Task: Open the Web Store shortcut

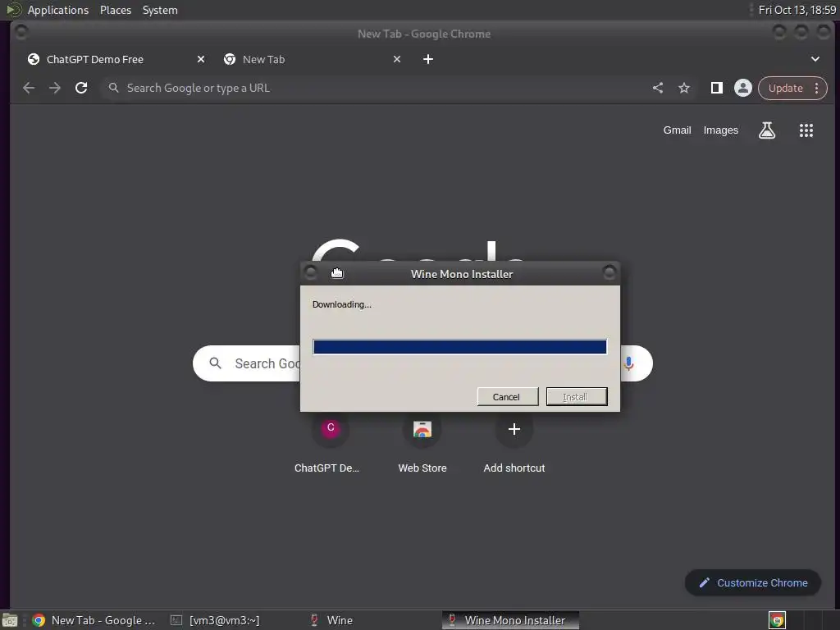Action: click(422, 442)
